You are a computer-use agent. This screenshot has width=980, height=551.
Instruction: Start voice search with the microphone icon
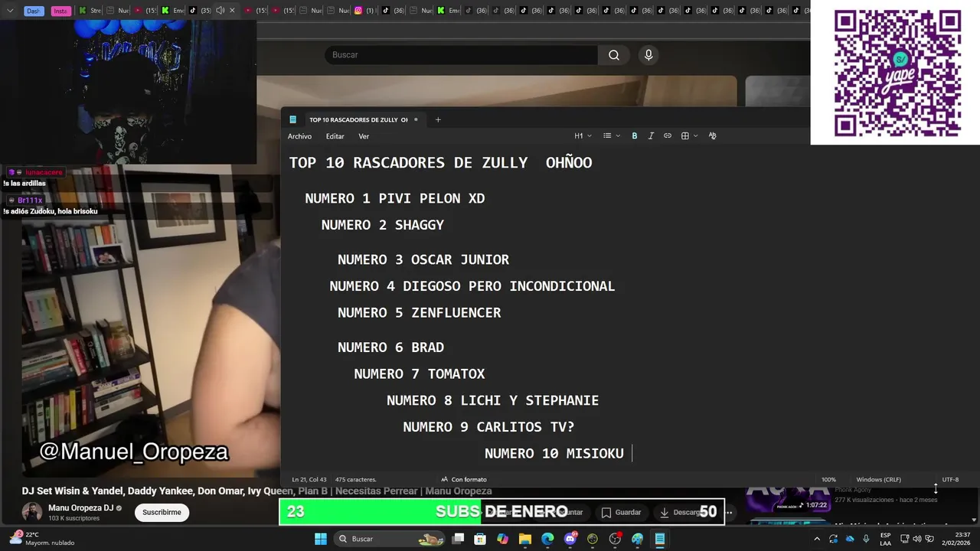point(648,55)
